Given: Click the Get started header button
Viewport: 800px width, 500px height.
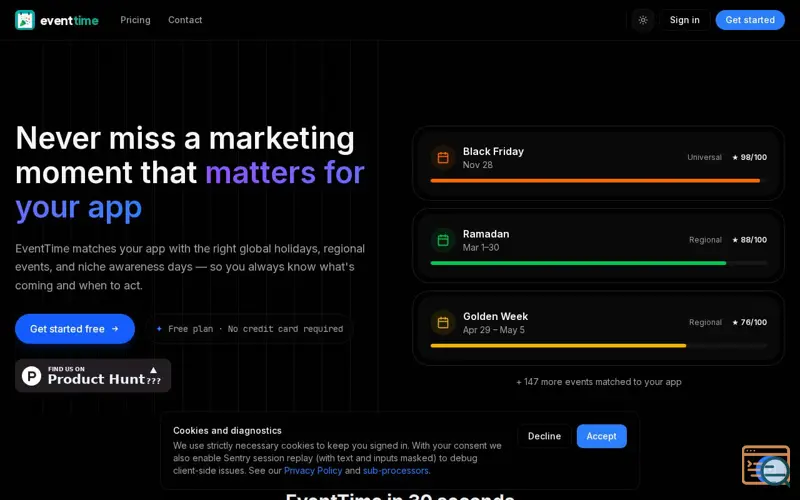Looking at the screenshot, I should pyautogui.click(x=750, y=20).
